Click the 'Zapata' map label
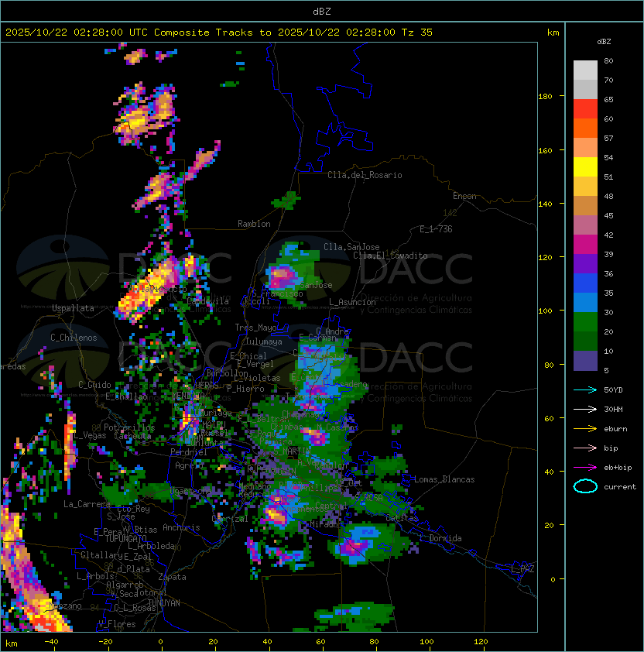 coord(172,577)
